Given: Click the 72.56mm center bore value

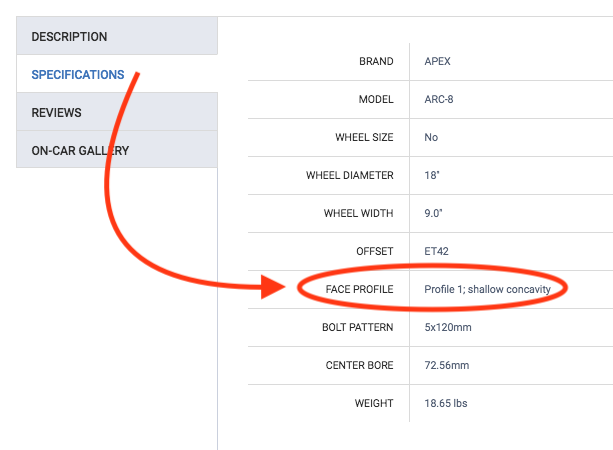Looking at the screenshot, I should click(x=447, y=365).
